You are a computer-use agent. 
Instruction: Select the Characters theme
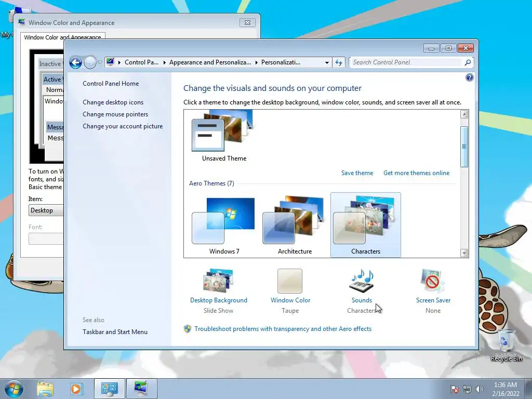tap(365, 225)
